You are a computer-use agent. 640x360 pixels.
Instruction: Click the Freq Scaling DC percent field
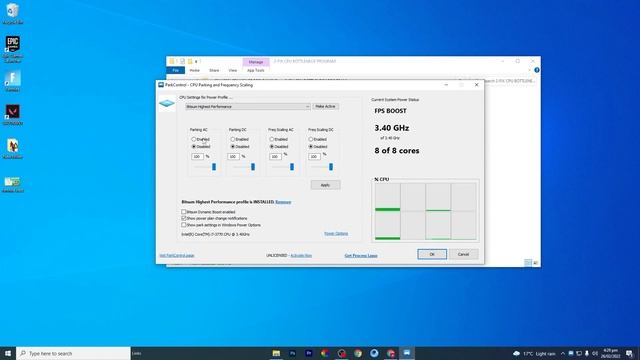314,157
